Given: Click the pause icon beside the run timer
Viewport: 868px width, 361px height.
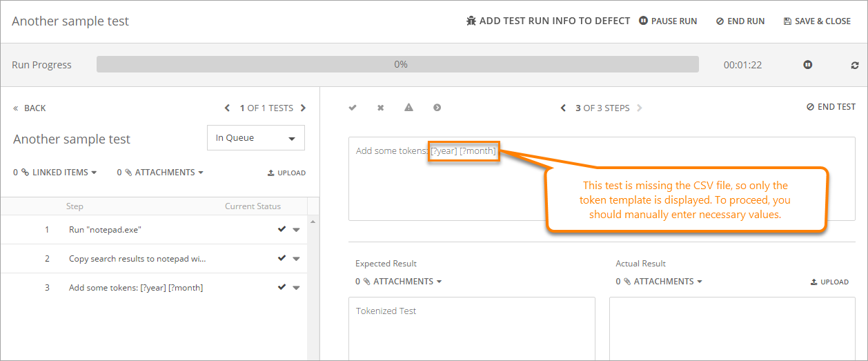Looking at the screenshot, I should click(x=807, y=65).
